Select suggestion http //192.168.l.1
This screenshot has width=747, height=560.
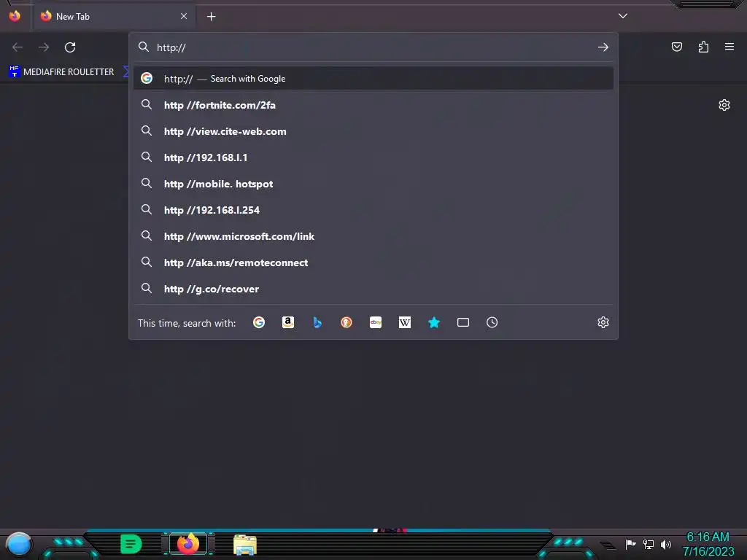coord(373,157)
